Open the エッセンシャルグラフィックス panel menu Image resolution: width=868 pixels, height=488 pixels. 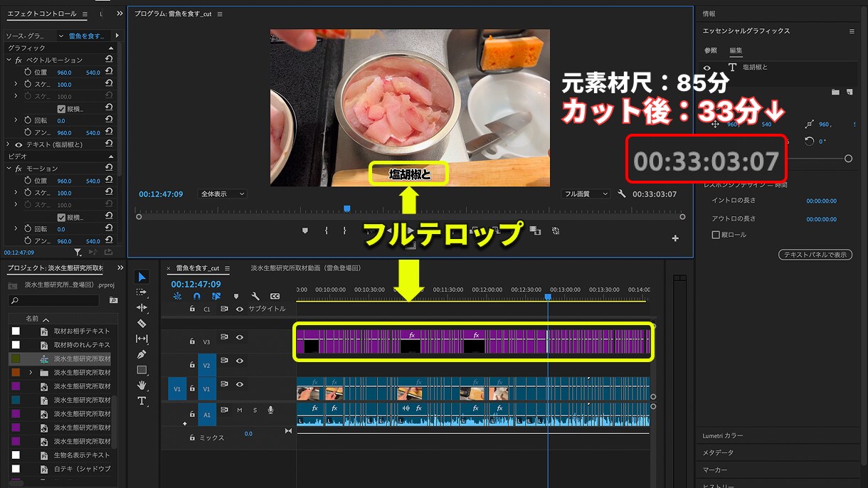point(852,31)
